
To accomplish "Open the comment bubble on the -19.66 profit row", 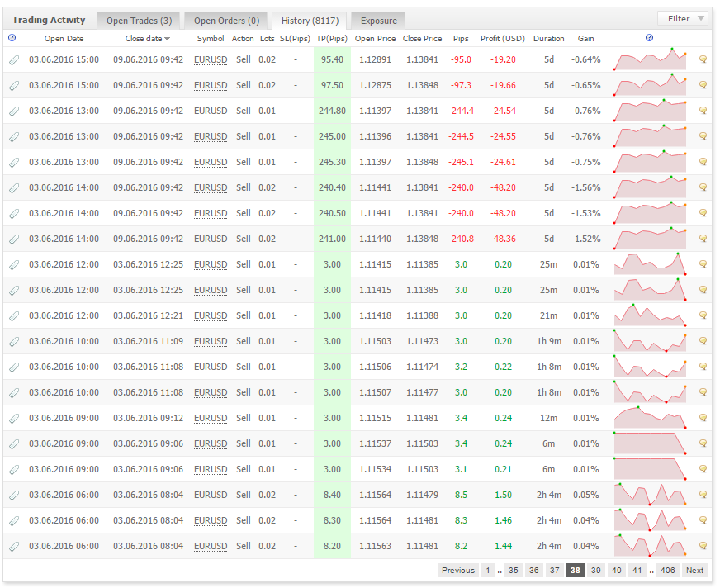I will pyautogui.click(x=703, y=85).
